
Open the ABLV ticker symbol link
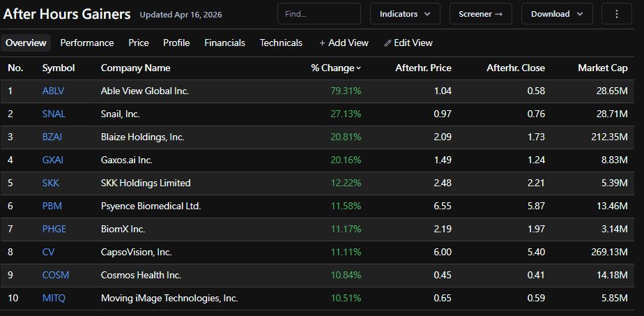click(53, 91)
